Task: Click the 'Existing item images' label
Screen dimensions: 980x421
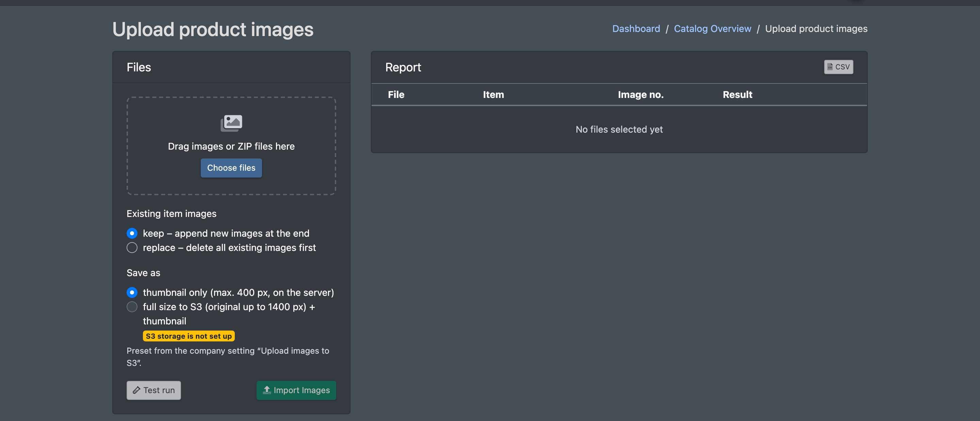Action: (x=171, y=214)
